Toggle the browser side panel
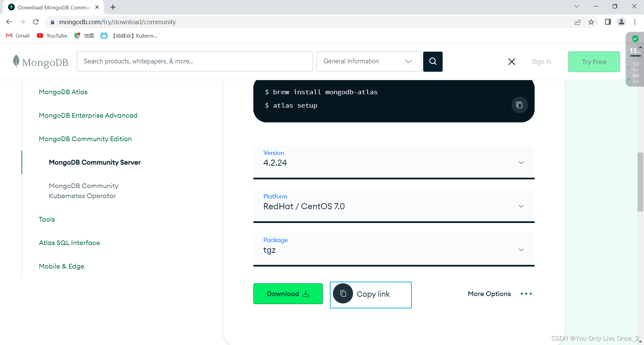 tap(608, 22)
